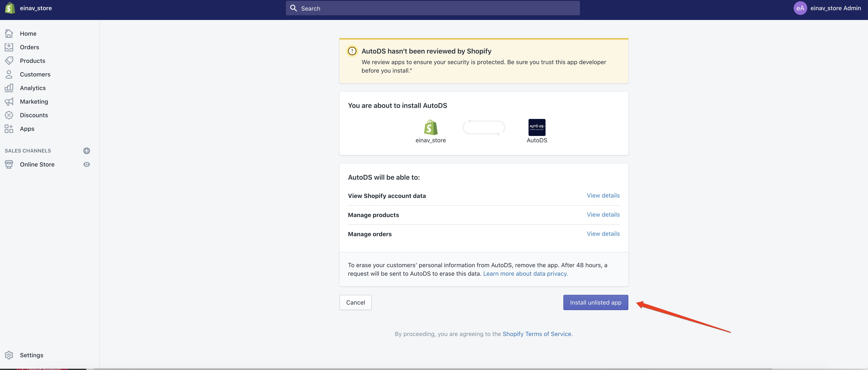868x370 pixels.
Task: Open the Apps menu item
Action: (27, 129)
